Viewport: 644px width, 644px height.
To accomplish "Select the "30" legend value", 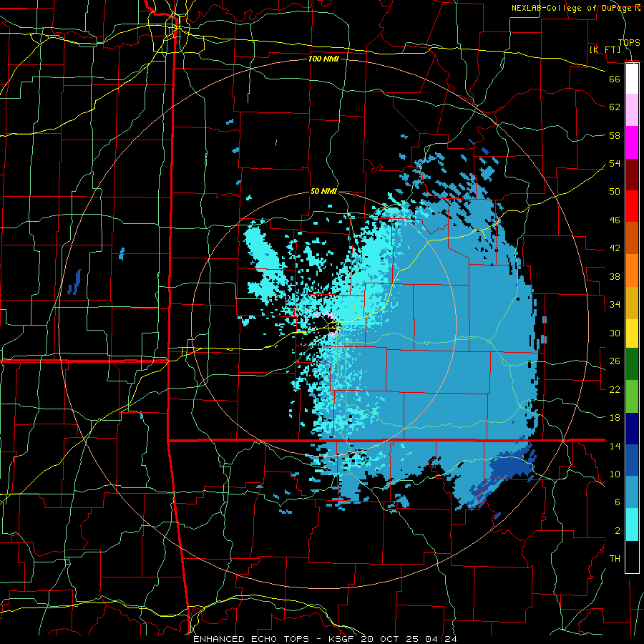I will (615, 333).
